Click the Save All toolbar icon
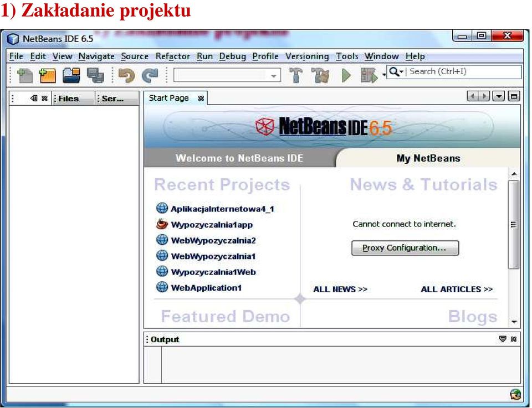Viewport: 532px width, 408px height. (x=95, y=75)
